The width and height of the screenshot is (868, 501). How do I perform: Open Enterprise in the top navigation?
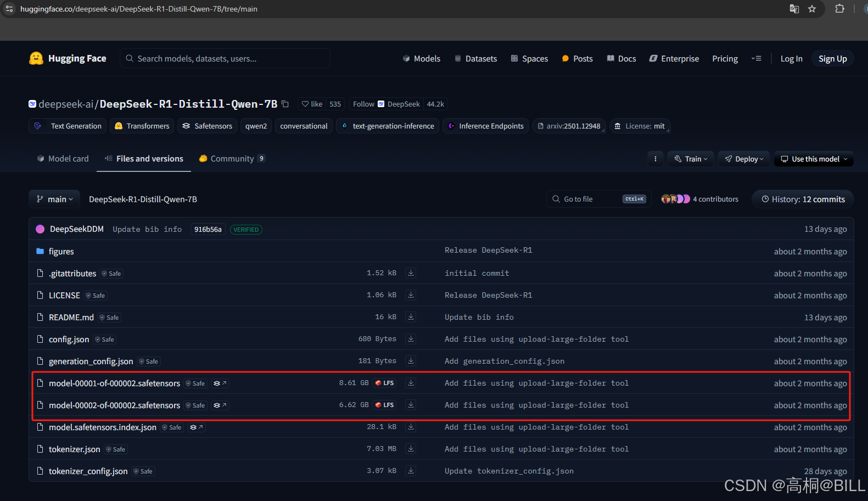pos(674,59)
